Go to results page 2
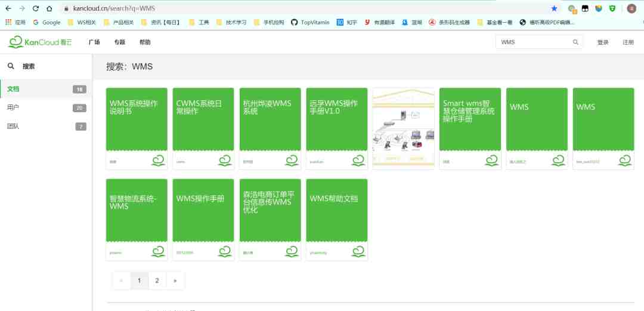Image resolution: width=644 pixels, height=311 pixels. click(x=157, y=281)
